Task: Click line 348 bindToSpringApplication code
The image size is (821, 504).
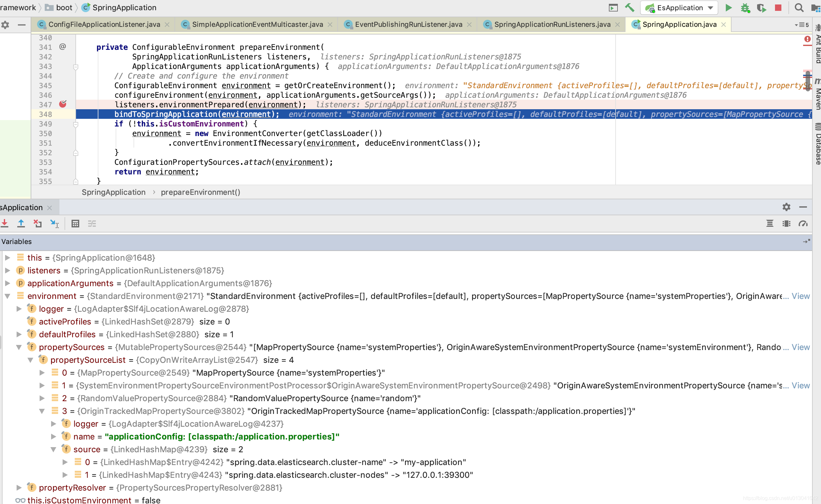Action: coord(197,114)
